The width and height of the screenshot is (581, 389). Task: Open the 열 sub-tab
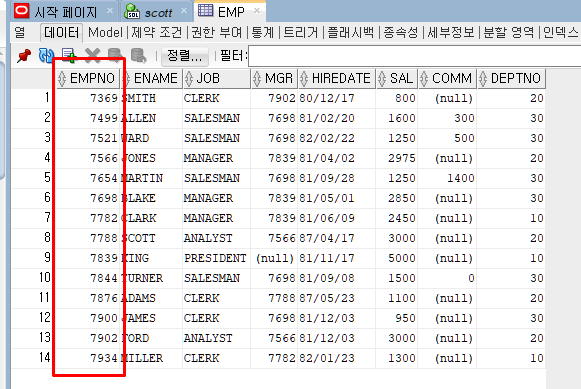20,33
